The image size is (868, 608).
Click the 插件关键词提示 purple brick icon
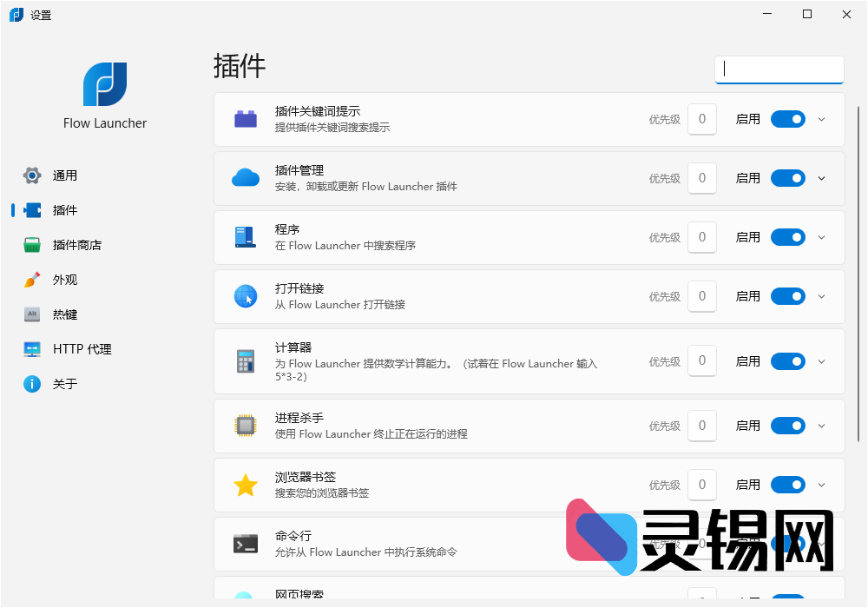click(246, 119)
